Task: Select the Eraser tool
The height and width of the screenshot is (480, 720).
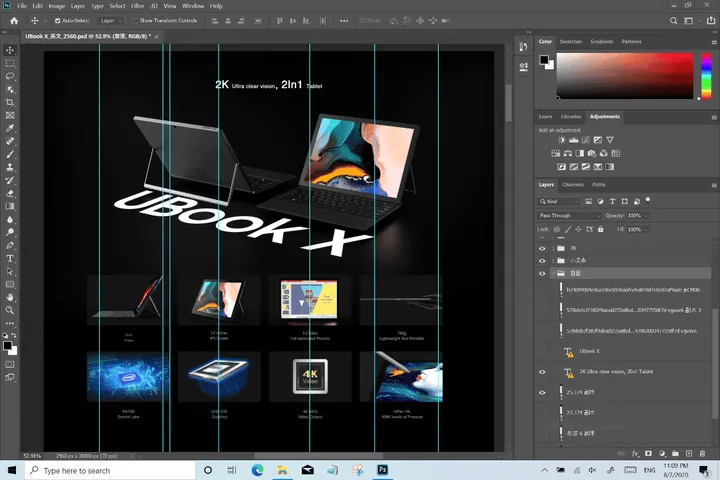Action: click(x=10, y=193)
